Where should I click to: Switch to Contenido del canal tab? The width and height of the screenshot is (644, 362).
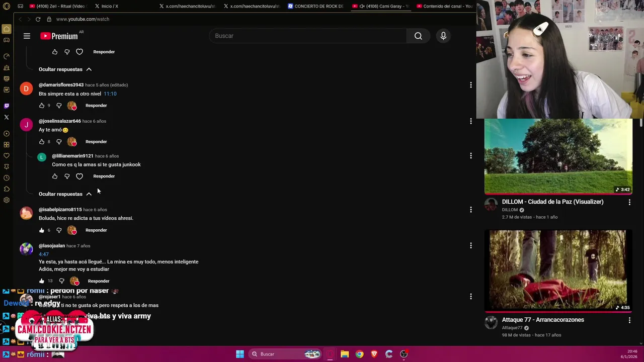(445, 6)
